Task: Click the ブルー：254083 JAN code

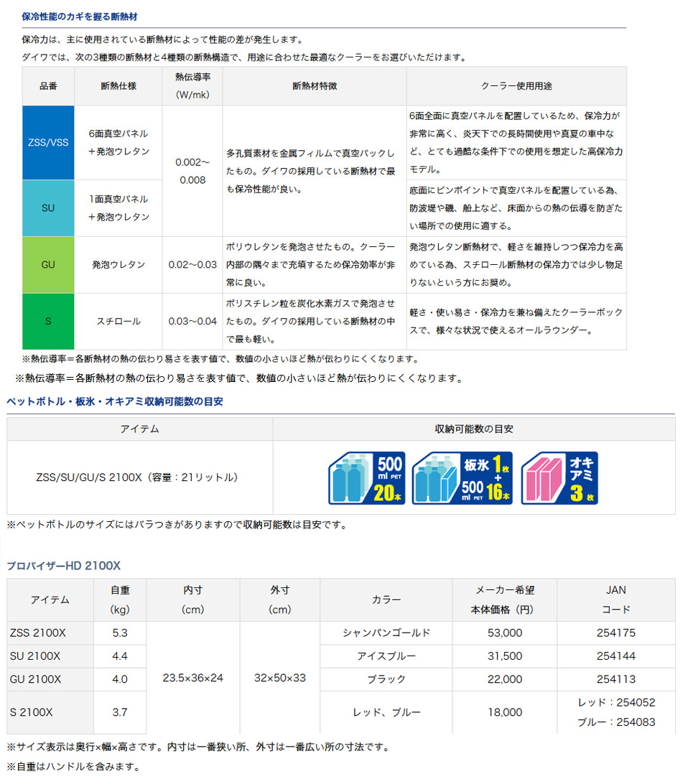Action: [x=616, y=722]
